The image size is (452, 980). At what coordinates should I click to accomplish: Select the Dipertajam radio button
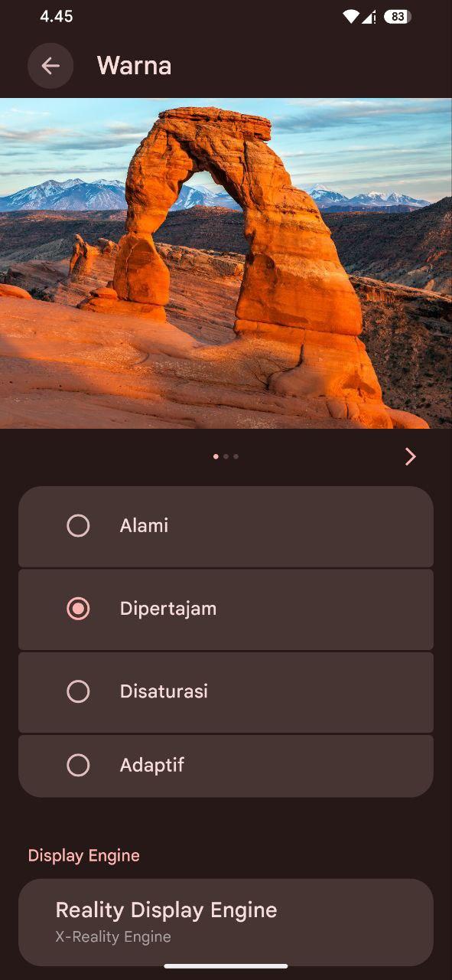coord(78,609)
